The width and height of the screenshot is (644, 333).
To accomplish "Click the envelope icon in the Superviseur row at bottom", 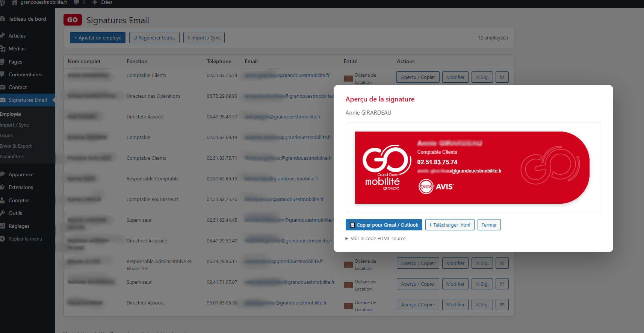I will click(x=502, y=284).
